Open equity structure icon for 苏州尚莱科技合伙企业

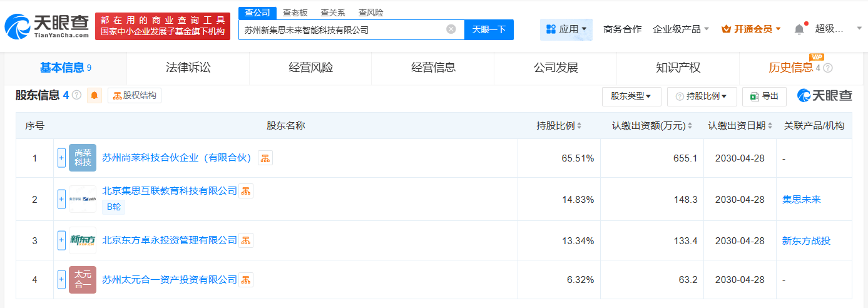(x=265, y=158)
